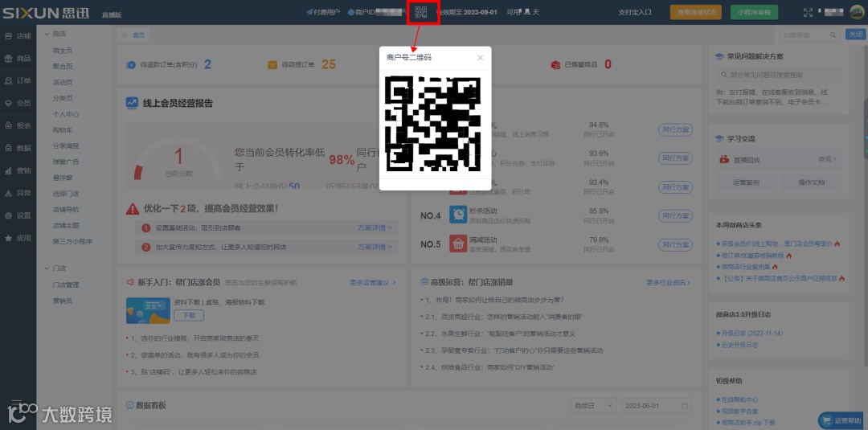Click the calendar icon in the date field

click(x=685, y=406)
